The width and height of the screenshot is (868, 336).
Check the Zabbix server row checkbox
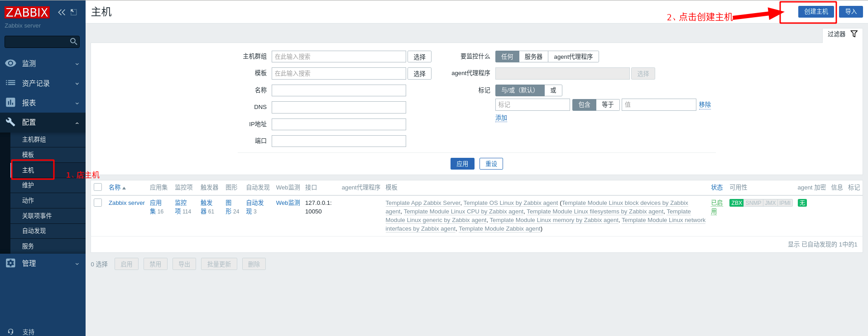pyautogui.click(x=98, y=203)
